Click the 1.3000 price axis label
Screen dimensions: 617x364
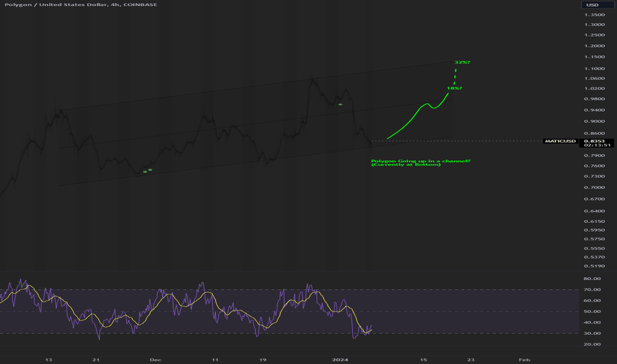(594, 24)
